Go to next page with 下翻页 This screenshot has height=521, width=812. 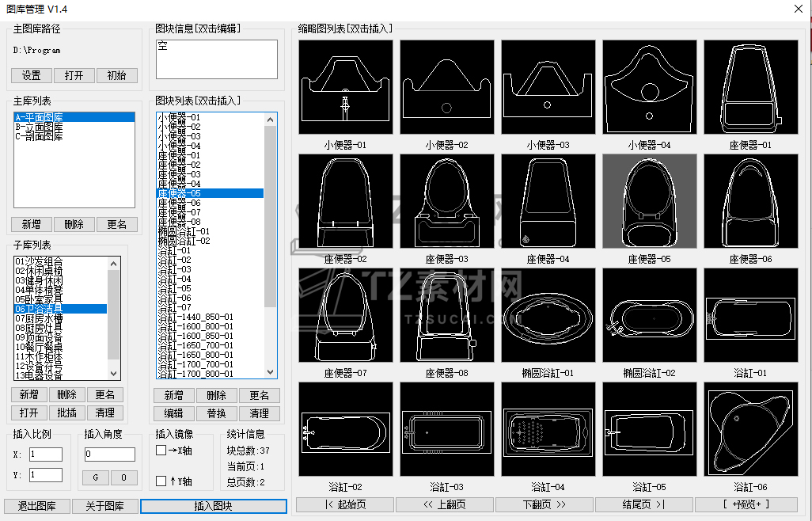tap(544, 504)
